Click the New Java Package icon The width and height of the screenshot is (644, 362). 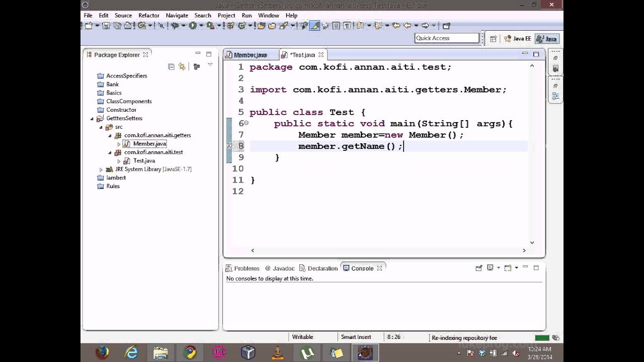pos(231,26)
